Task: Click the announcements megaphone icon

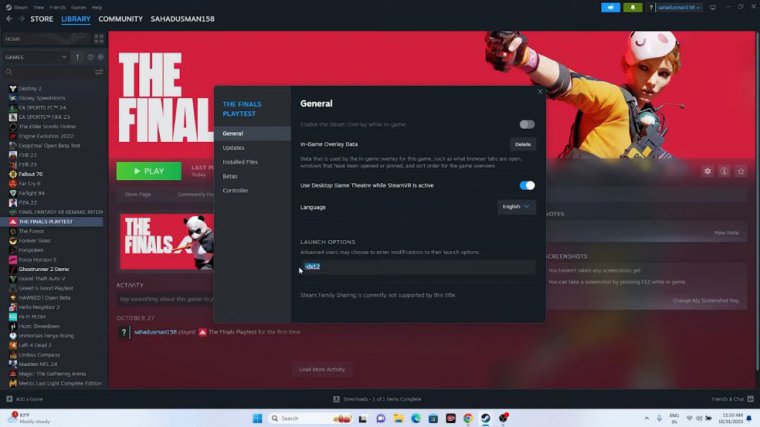Action: (x=610, y=7)
